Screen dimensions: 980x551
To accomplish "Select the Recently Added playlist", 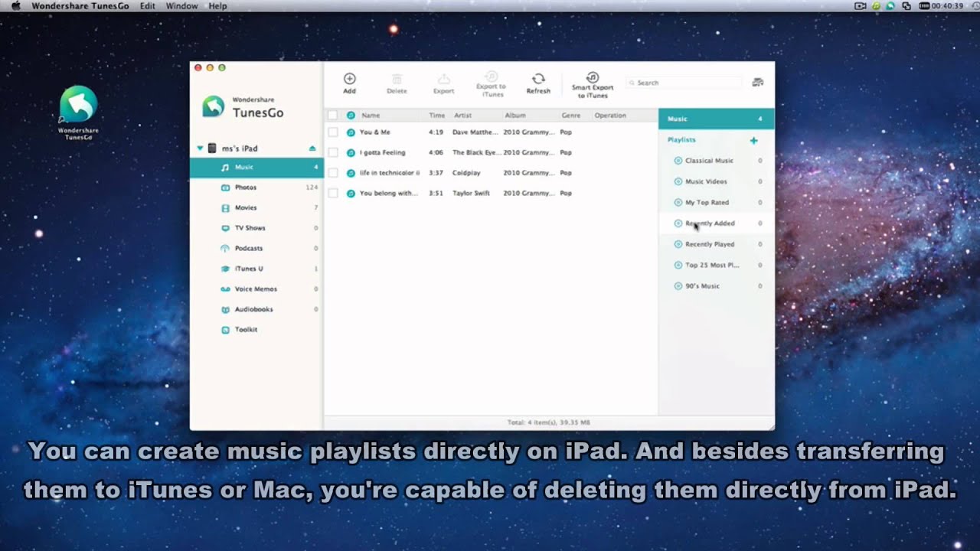I will [717, 223].
